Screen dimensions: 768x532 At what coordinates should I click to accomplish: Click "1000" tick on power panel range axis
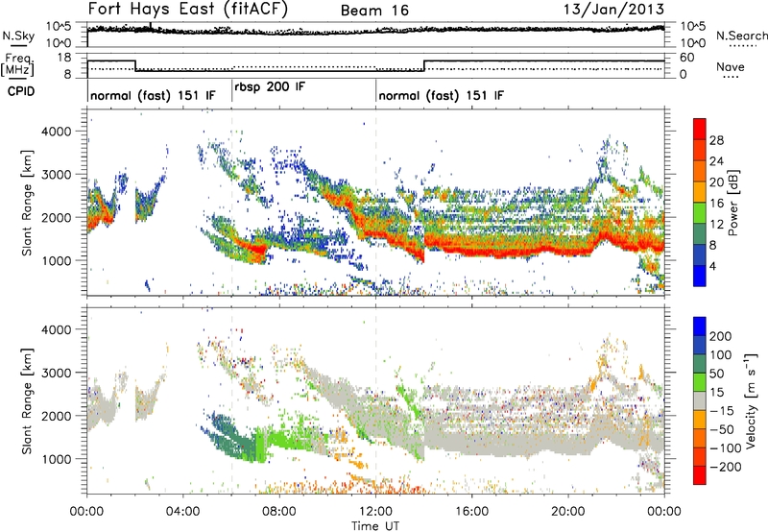pyautogui.click(x=56, y=260)
